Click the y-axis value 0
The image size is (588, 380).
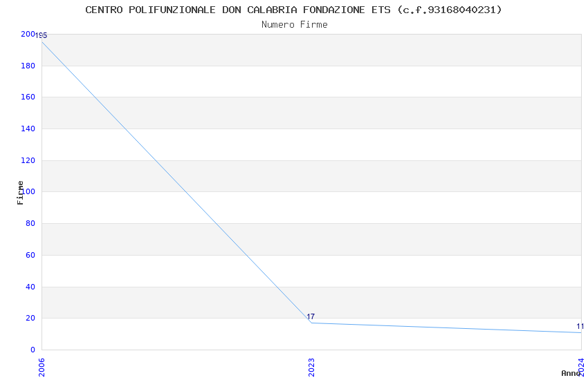(33, 350)
